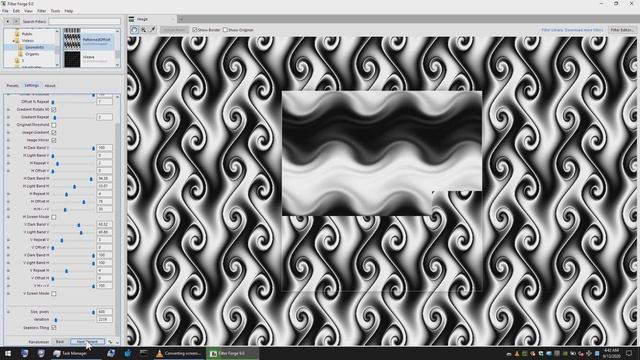
Task: Switch to the About tab
Action: [50, 86]
